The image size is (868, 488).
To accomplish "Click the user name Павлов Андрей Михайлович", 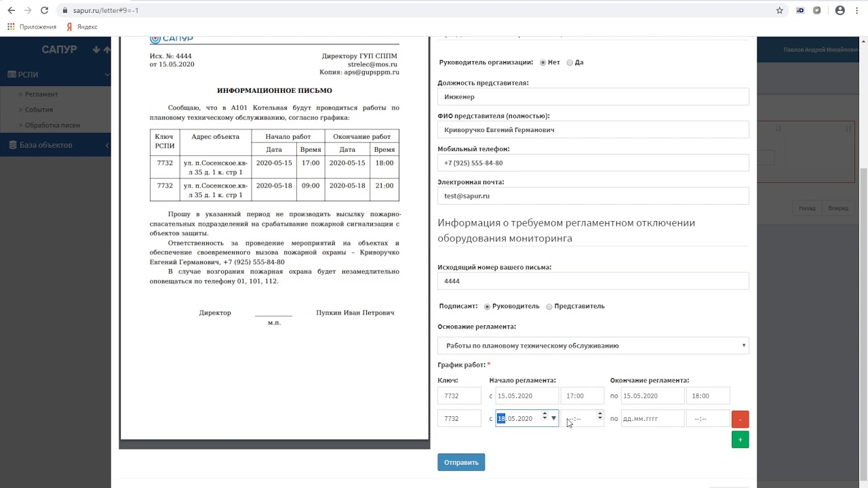I will pos(821,49).
